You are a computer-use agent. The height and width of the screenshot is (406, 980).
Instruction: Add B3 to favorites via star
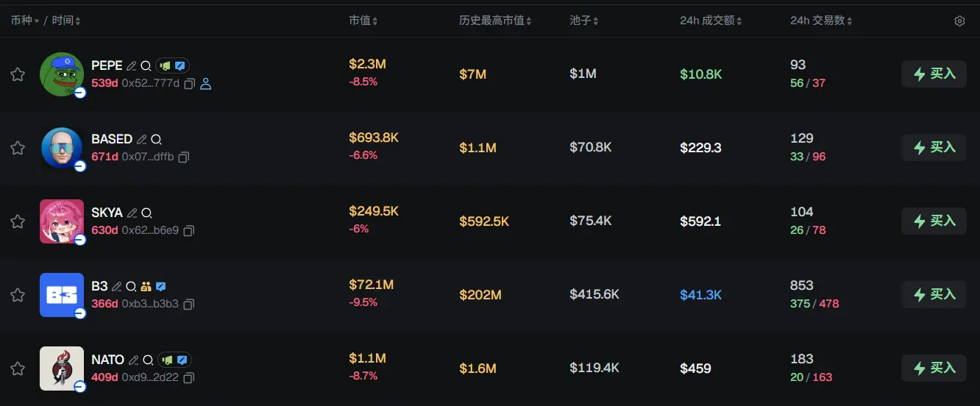point(18,295)
